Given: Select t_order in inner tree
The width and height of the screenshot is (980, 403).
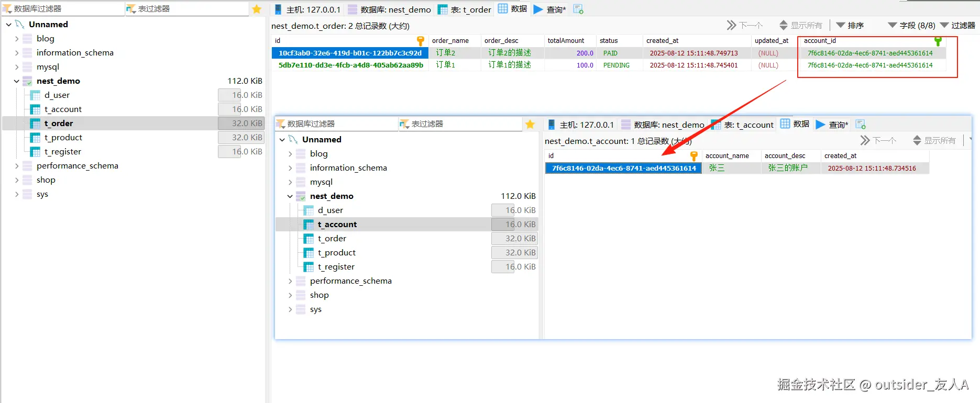Looking at the screenshot, I should pos(332,239).
